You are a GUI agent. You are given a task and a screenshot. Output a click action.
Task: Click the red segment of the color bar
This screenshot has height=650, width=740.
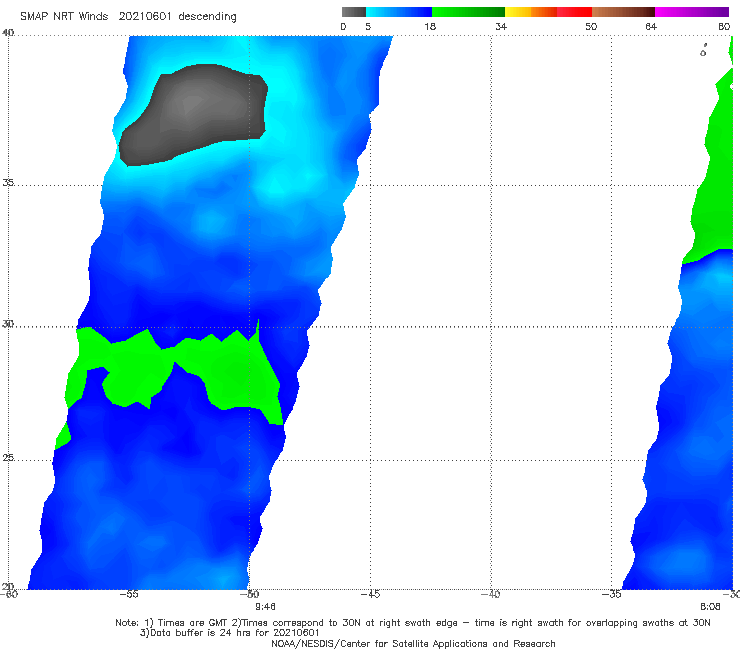574,12
